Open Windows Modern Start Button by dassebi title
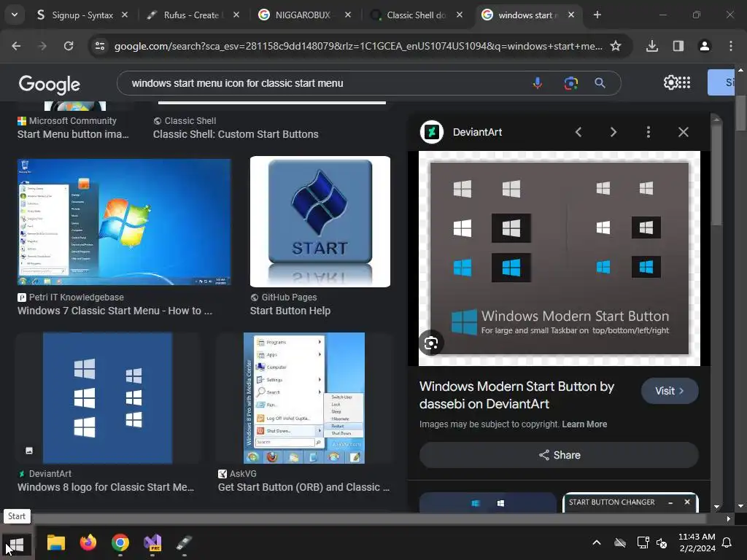The height and width of the screenshot is (560, 747). pos(516,395)
